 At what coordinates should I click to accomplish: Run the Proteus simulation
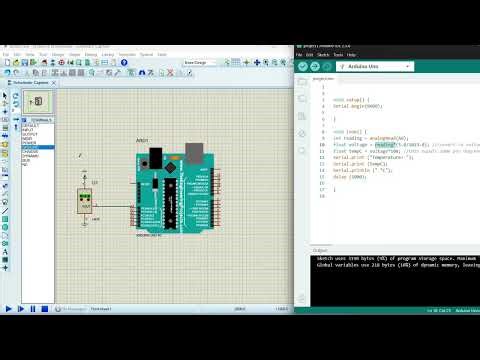(x=9, y=309)
